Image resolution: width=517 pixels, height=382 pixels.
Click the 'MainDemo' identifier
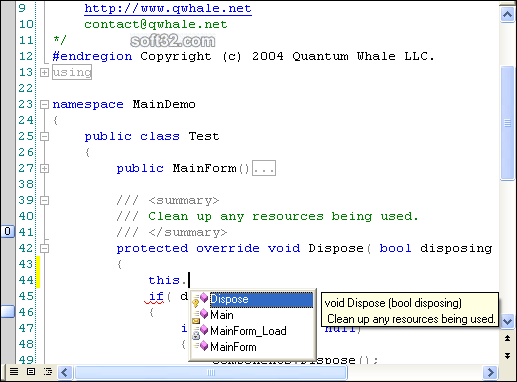click(x=164, y=104)
